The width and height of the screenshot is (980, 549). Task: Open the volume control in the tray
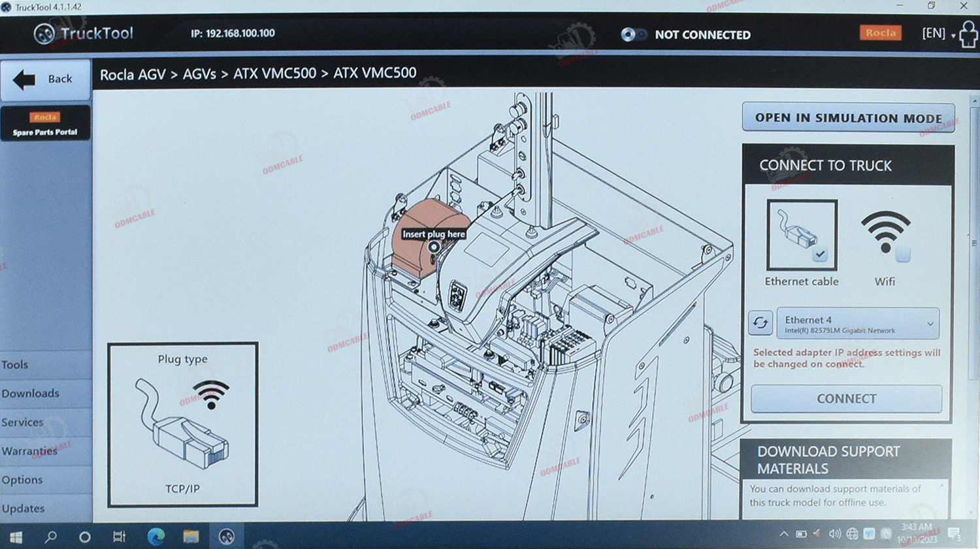pos(835,534)
